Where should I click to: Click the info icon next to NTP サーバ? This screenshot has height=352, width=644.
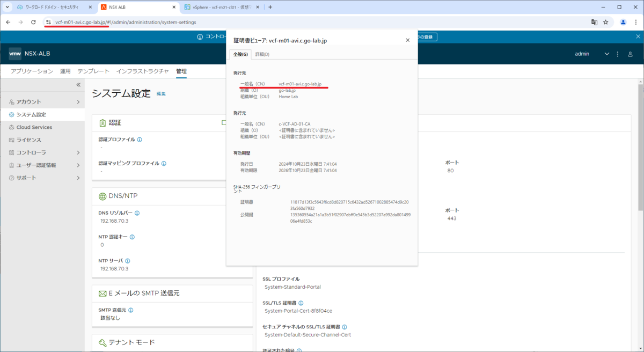click(x=128, y=261)
